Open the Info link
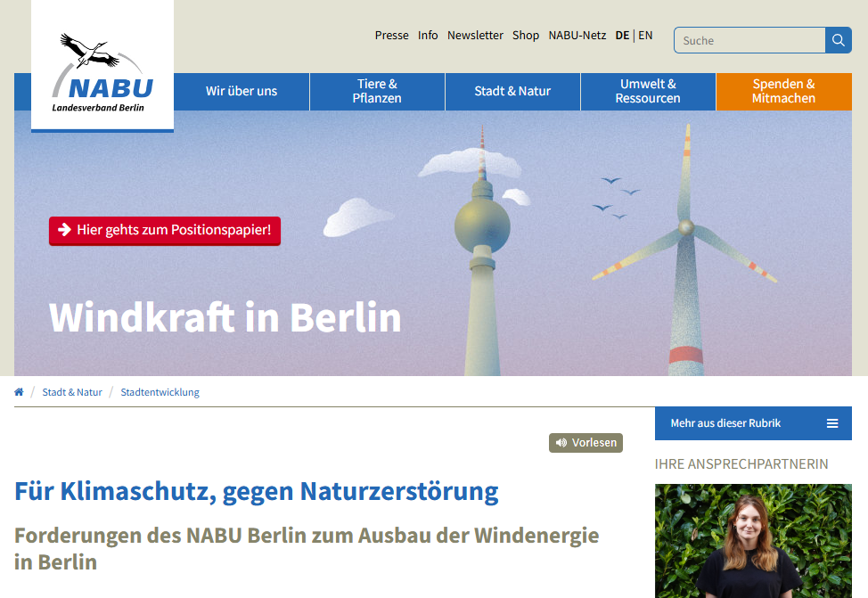 coord(428,36)
